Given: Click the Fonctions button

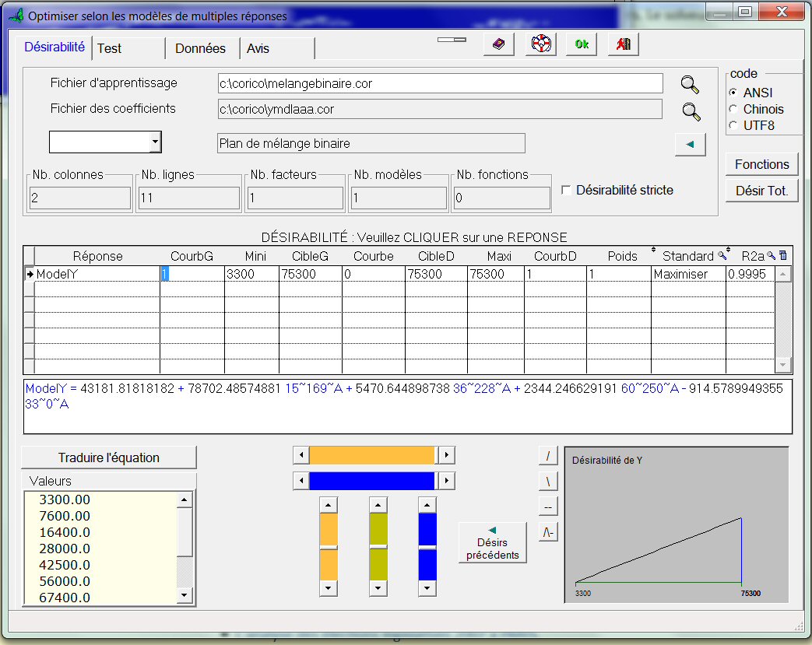Looking at the screenshot, I should click(x=761, y=164).
